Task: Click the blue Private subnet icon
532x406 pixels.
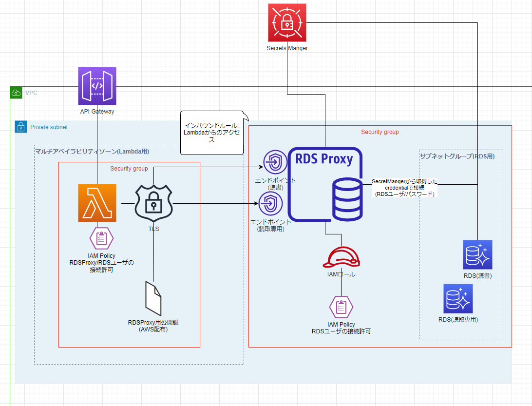Action: tap(20, 127)
